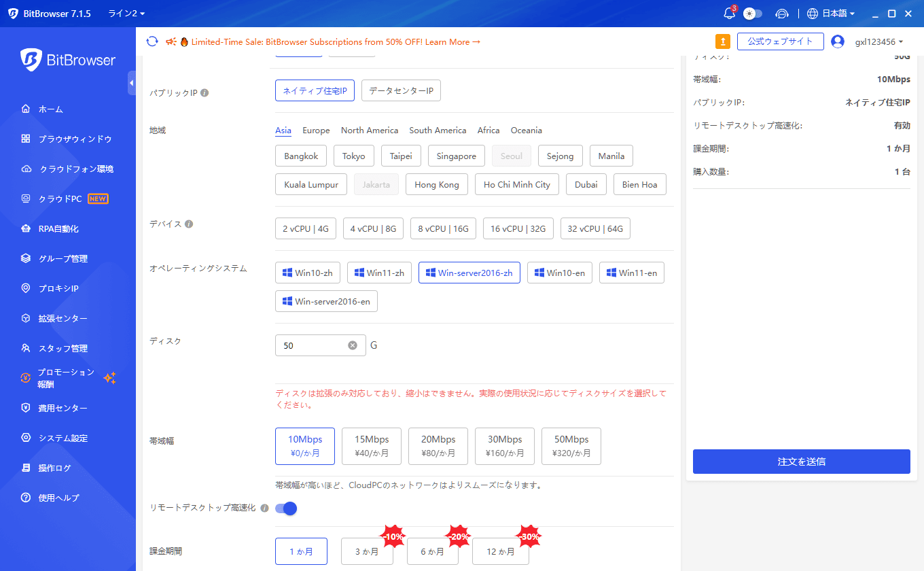924x571 pixels.
Task: Open the user avatar icon
Action: [x=838, y=41]
